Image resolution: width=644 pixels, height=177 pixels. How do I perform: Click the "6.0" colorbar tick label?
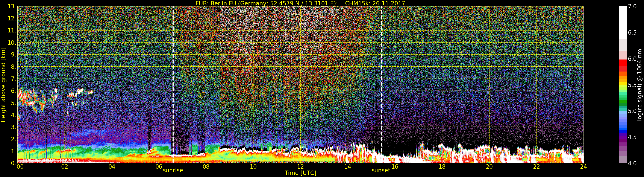(x=632, y=59)
